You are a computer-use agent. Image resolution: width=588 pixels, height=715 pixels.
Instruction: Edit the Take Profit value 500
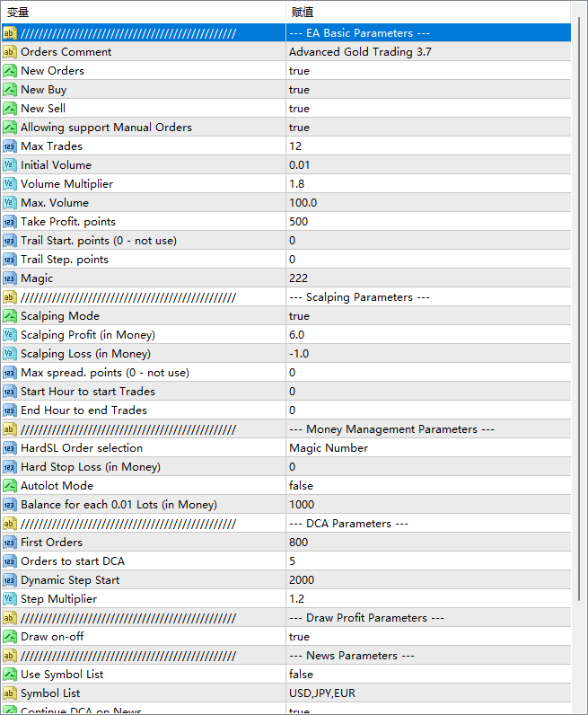pos(428,222)
